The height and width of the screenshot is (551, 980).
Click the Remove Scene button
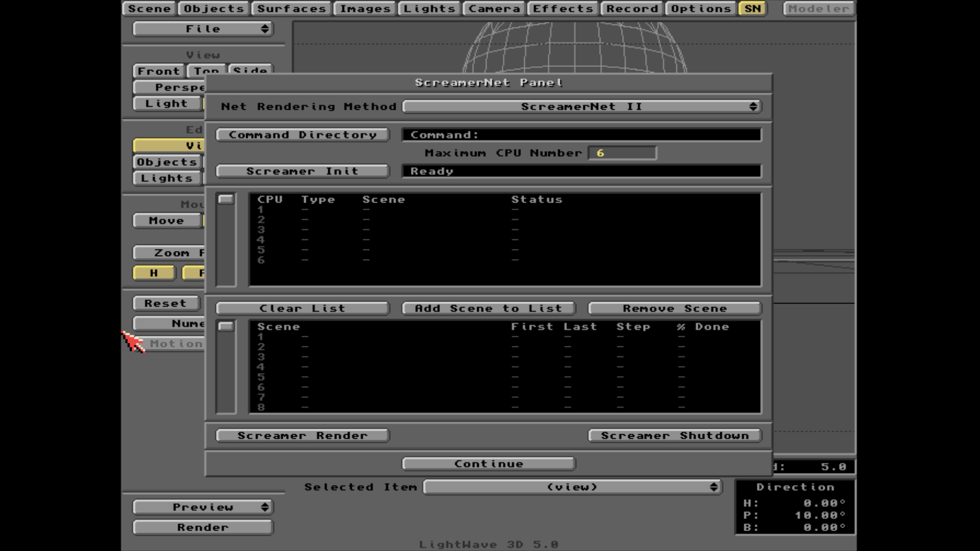(x=675, y=309)
